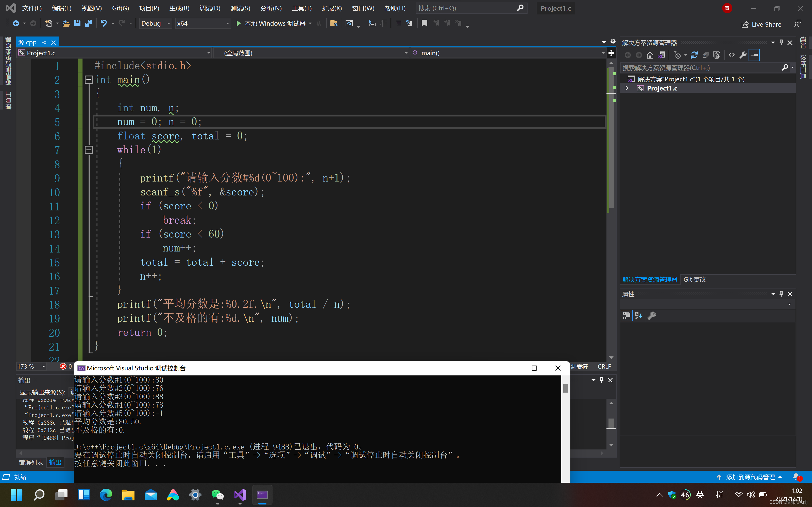Click the Save All toolbar icon
812x507 pixels.
[x=89, y=24]
